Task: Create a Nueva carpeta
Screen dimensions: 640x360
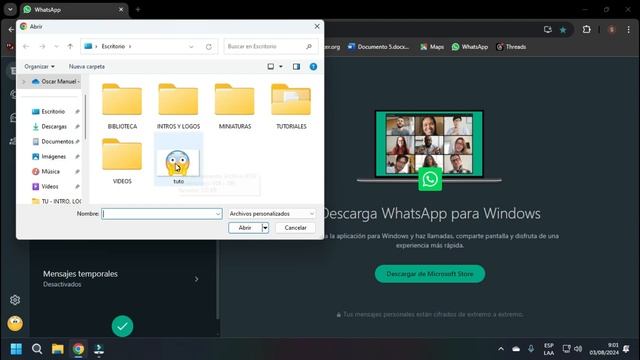Action: pos(87,67)
